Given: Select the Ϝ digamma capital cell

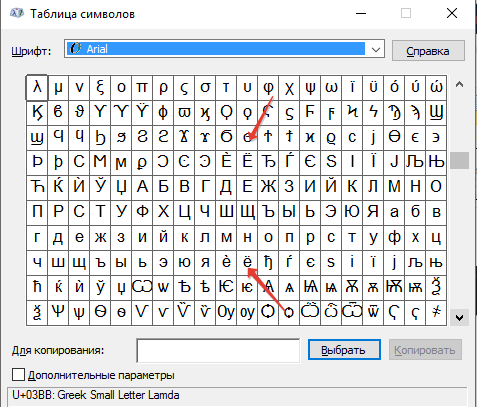Looking at the screenshot, I should coord(310,113).
